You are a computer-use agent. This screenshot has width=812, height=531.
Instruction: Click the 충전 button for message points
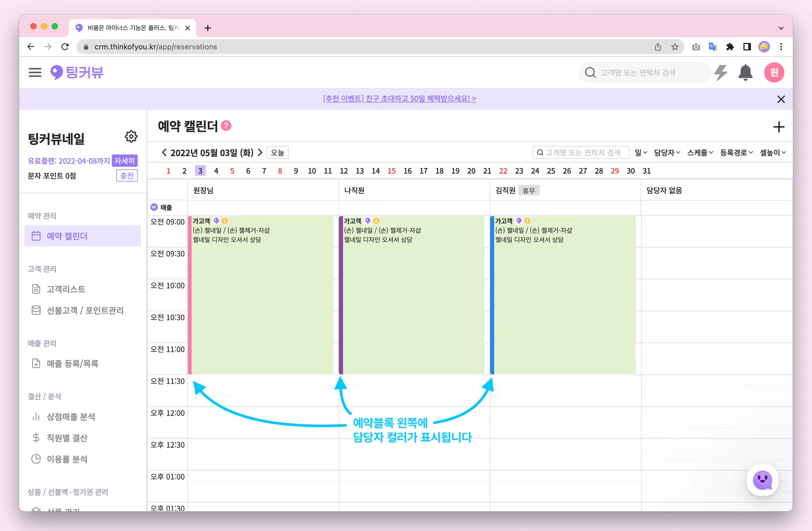(x=127, y=176)
